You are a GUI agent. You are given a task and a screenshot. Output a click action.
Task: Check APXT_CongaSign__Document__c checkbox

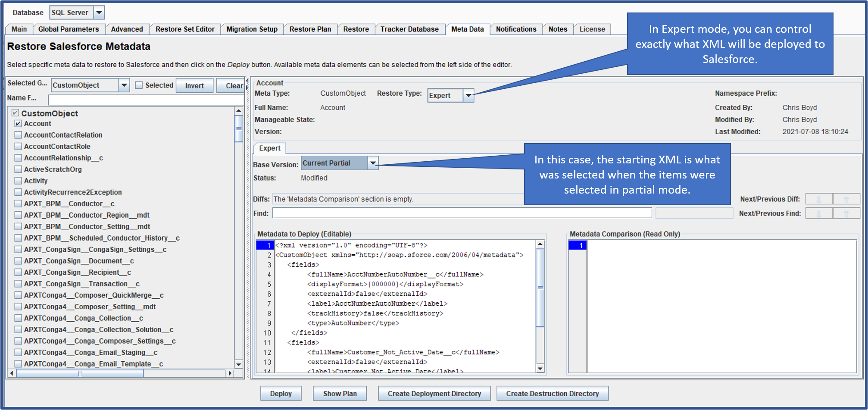[18, 261]
